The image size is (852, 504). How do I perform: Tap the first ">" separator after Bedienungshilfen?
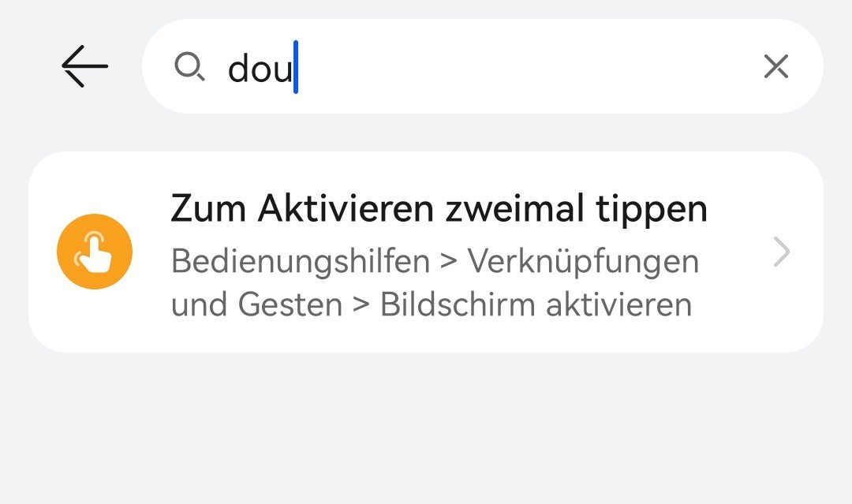tap(449, 261)
